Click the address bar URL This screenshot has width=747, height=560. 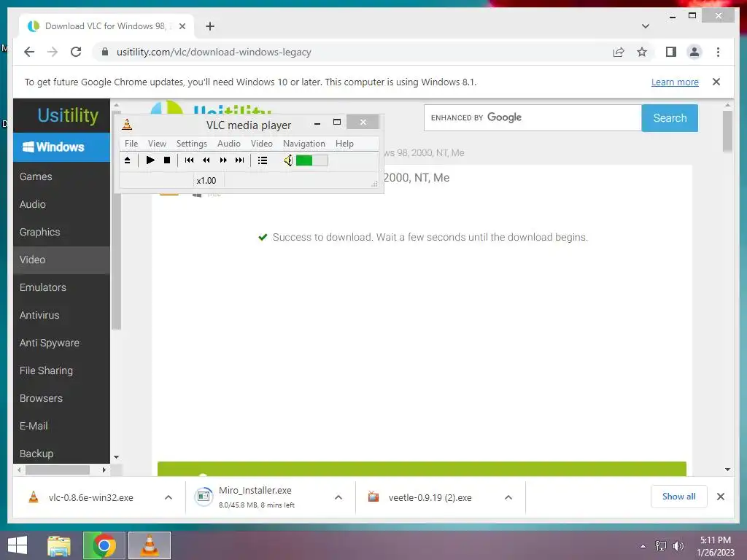click(x=214, y=52)
